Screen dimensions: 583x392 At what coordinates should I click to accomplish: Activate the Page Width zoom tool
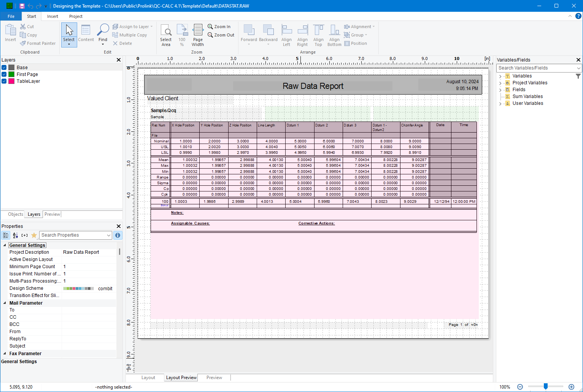click(197, 34)
